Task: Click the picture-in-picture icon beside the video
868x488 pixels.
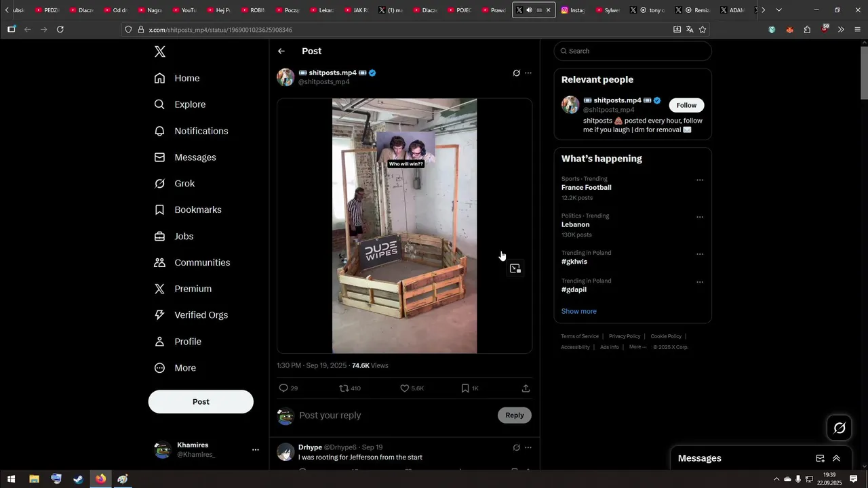Action: (515, 269)
